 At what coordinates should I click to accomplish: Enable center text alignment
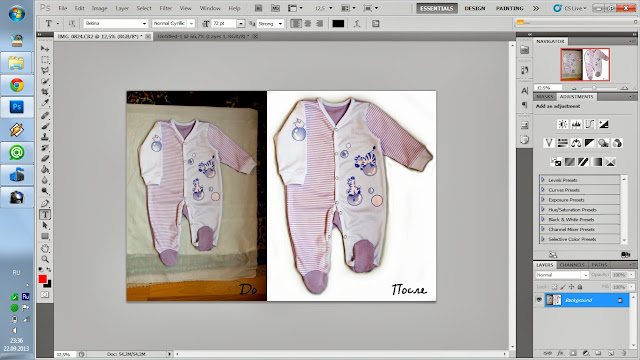coord(308,24)
